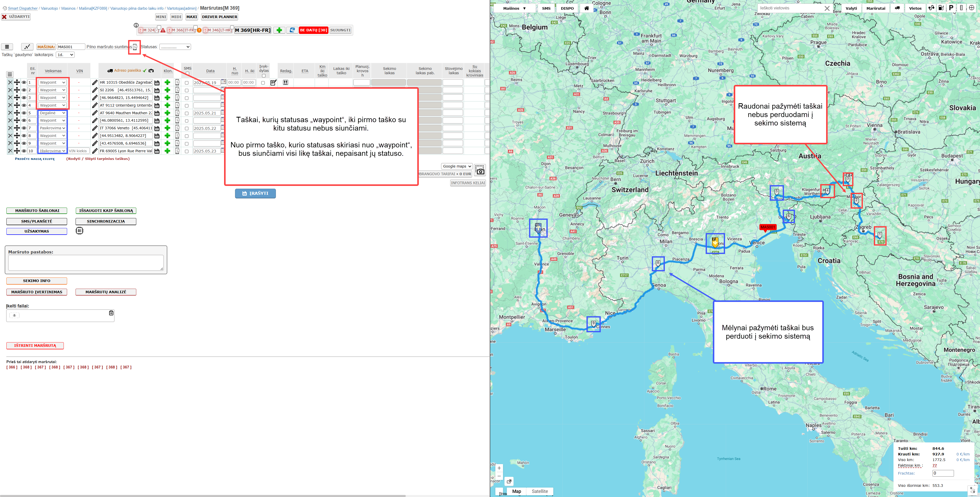The width and height of the screenshot is (980, 497).
Task: Click the Frachtas value input field
Action: click(x=943, y=473)
